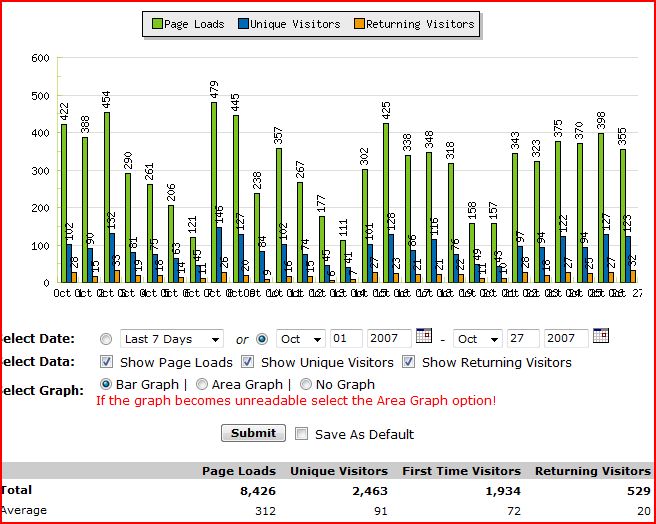Click the end year field next to 27
The width and height of the screenshot is (656, 524).
pos(566,339)
